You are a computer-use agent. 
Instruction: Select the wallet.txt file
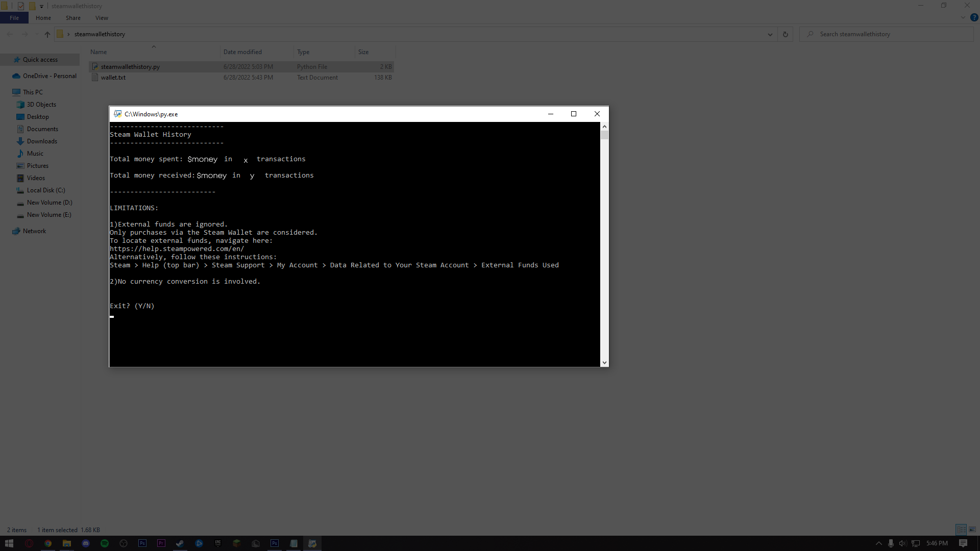point(113,78)
